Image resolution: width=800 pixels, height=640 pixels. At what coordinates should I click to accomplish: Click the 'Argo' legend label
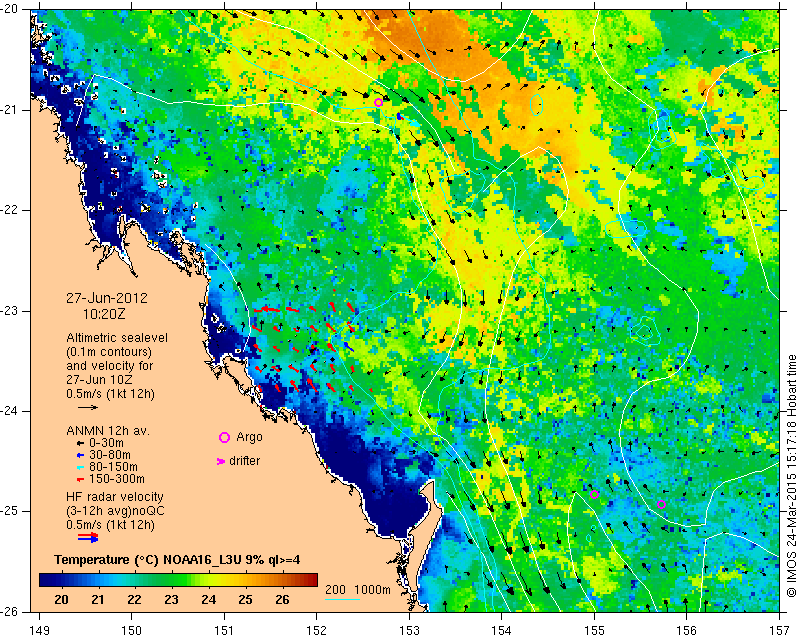point(249,437)
